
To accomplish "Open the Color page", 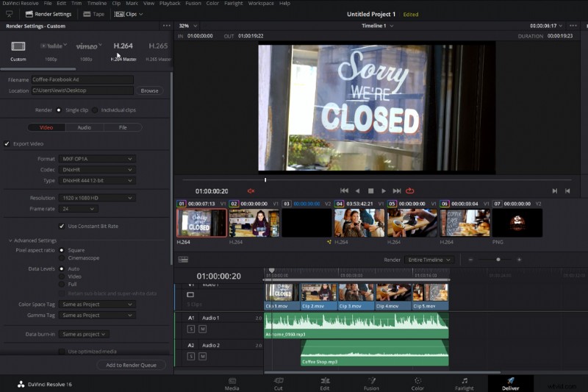I will pos(417,384).
